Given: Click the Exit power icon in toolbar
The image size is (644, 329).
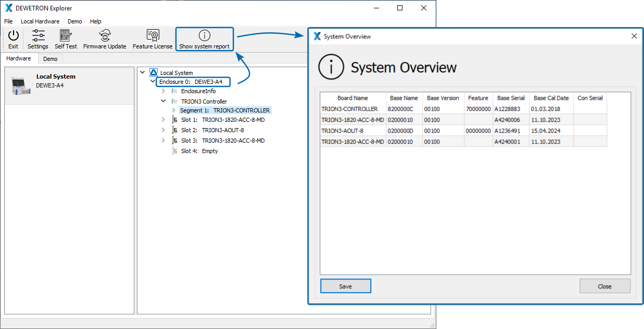Looking at the screenshot, I should (x=14, y=36).
